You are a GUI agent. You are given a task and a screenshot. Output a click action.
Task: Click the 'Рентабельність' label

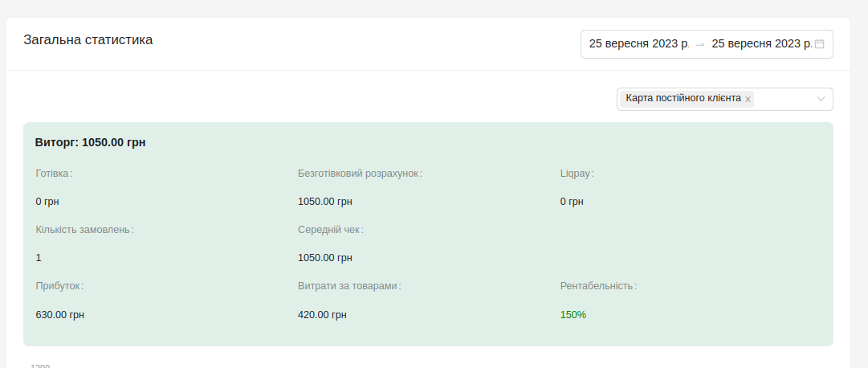(x=598, y=286)
